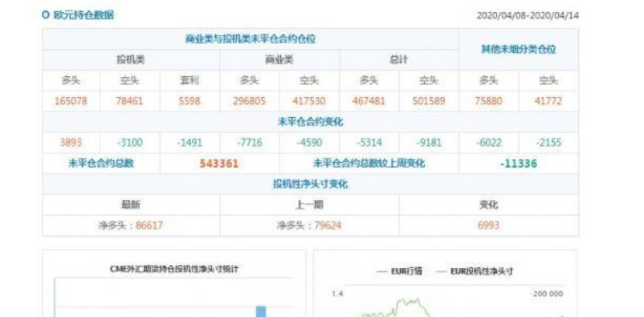Click the weekly change value -11336
This screenshot has height=317, width=644.
coord(518,164)
